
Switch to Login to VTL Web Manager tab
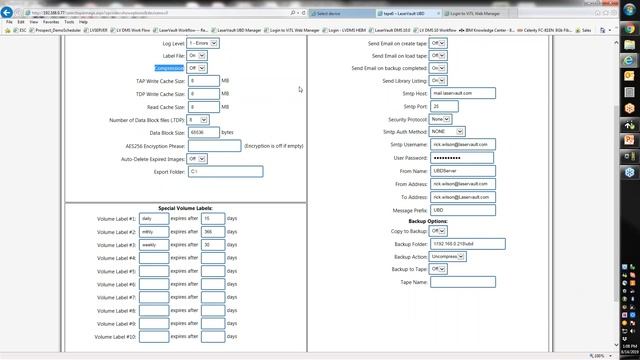pos(476,13)
